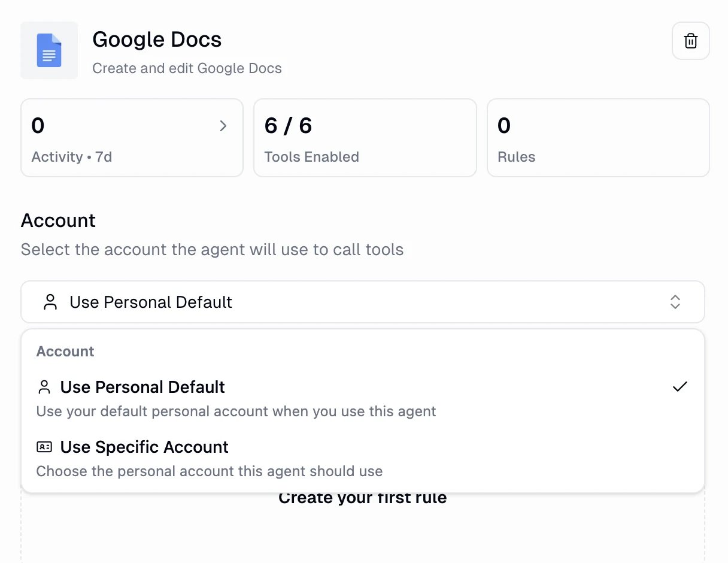Click the Create your first rule text

(363, 498)
